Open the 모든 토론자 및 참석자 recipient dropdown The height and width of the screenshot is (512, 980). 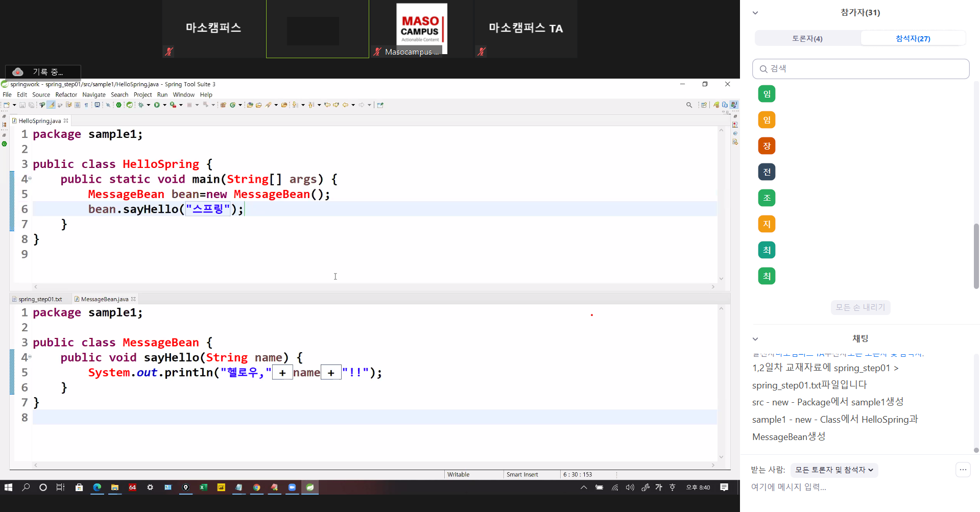[834, 470]
